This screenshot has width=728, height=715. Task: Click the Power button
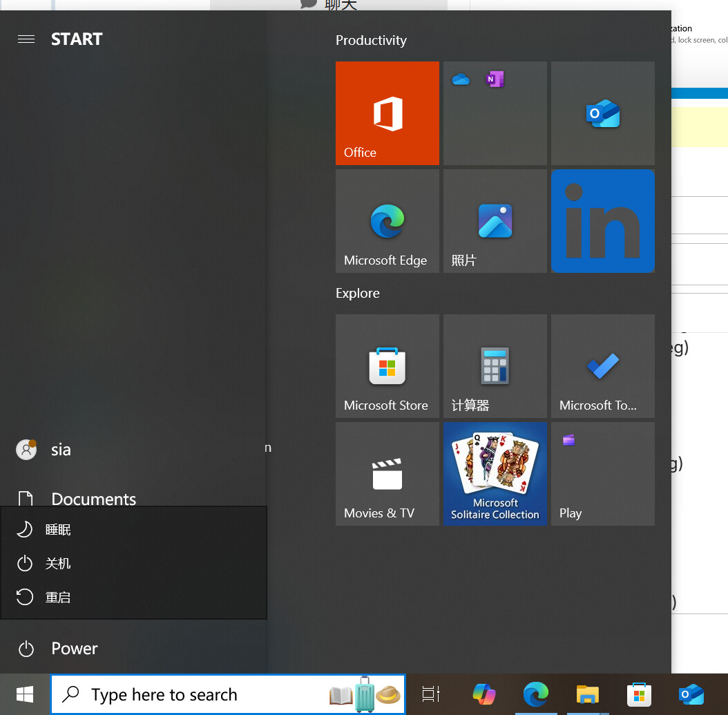133,648
